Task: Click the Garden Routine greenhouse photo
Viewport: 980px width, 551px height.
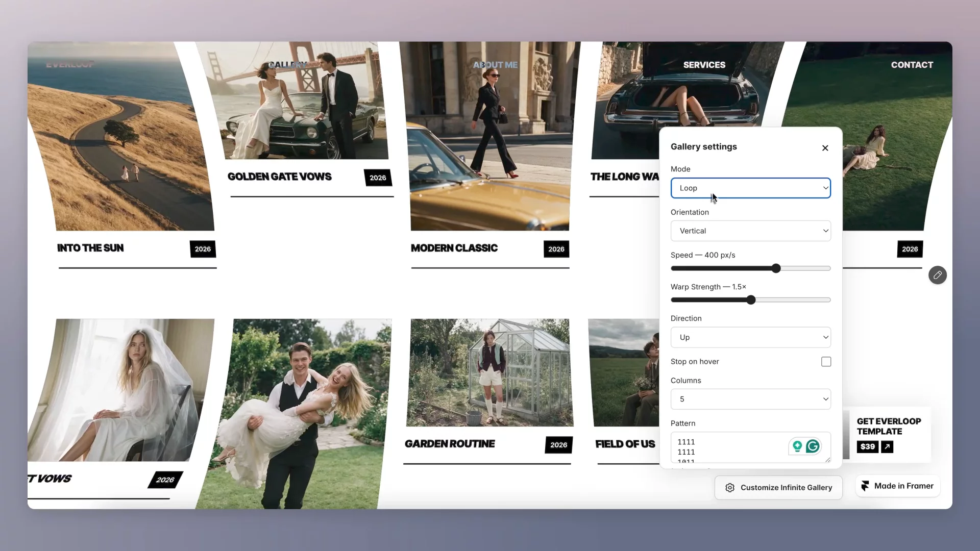Action: (x=490, y=372)
